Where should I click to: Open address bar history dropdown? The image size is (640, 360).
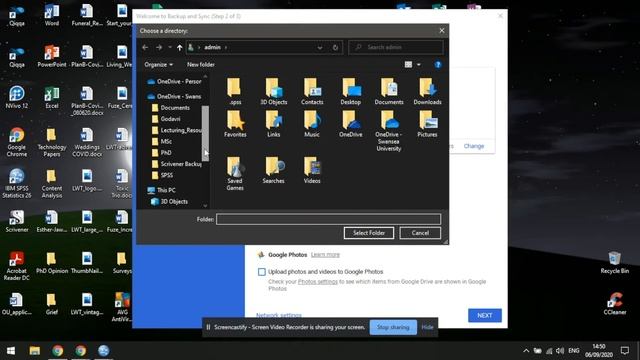(320, 47)
